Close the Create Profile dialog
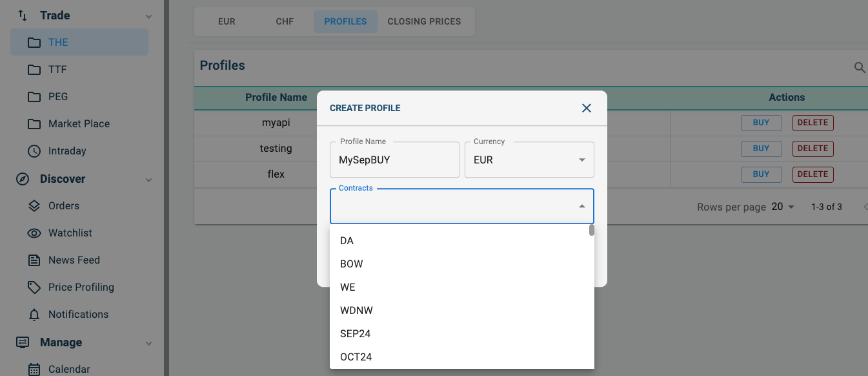Image resolution: width=868 pixels, height=376 pixels. point(587,108)
